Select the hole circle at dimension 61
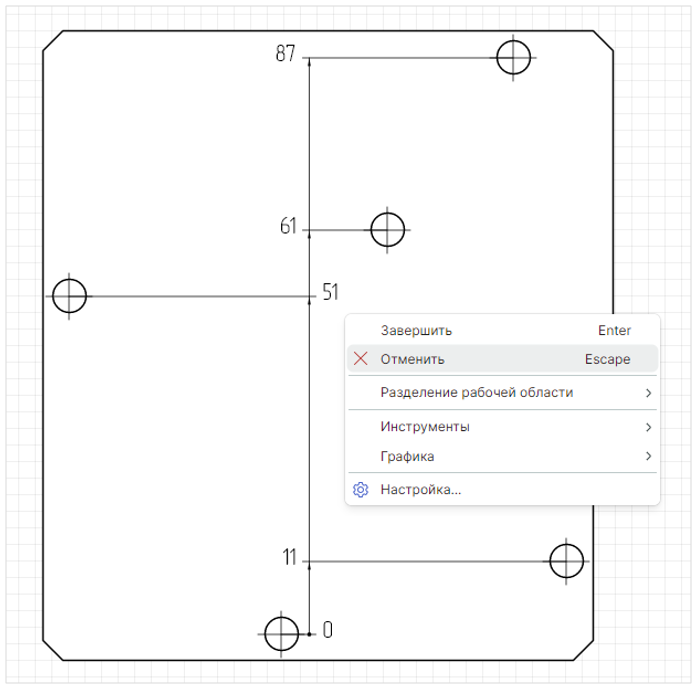Image resolution: width=698 pixels, height=689 pixels. click(387, 230)
